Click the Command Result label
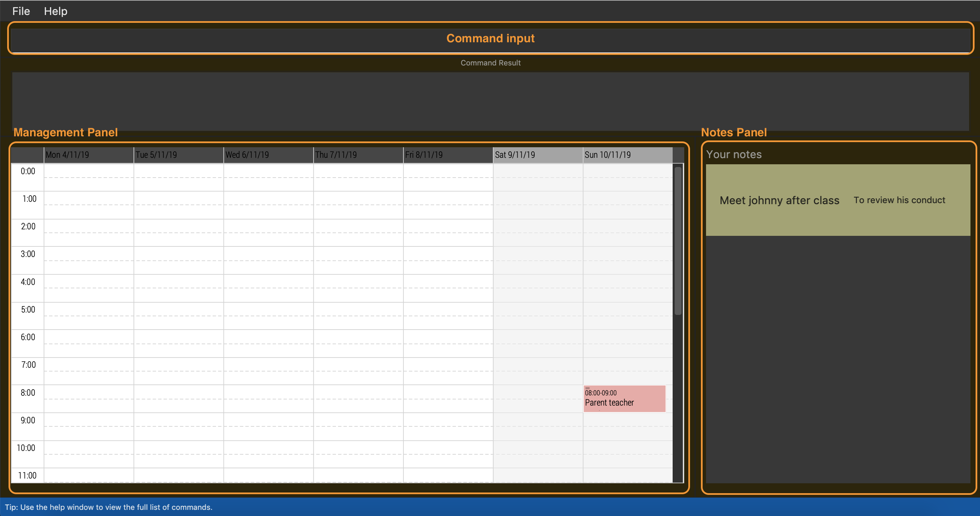This screenshot has height=516, width=980. click(x=490, y=63)
